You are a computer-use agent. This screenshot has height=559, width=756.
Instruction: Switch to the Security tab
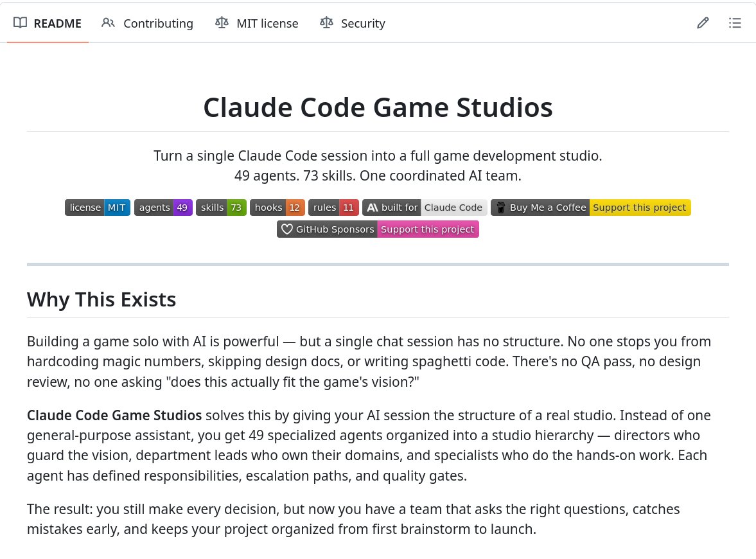tap(353, 23)
